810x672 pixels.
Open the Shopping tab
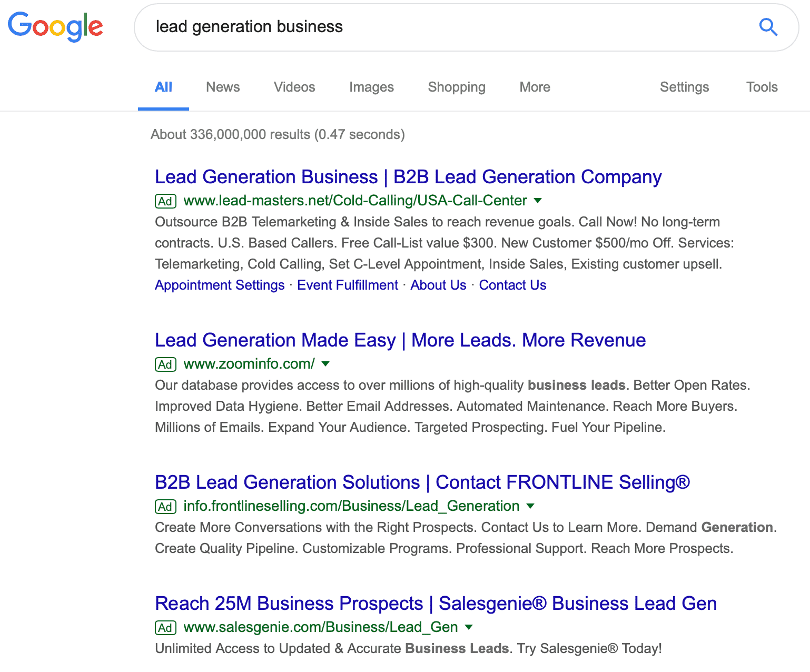point(457,87)
